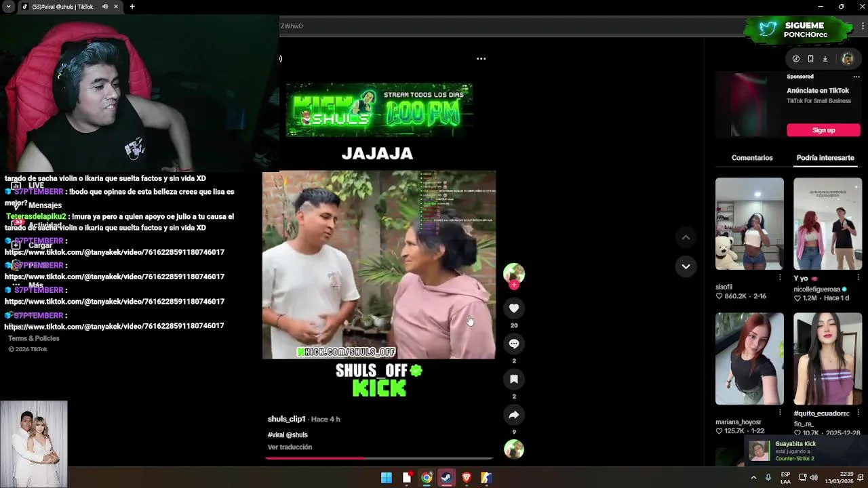Open Steam from the taskbar
This screenshot has height=488, width=868.
446,478
